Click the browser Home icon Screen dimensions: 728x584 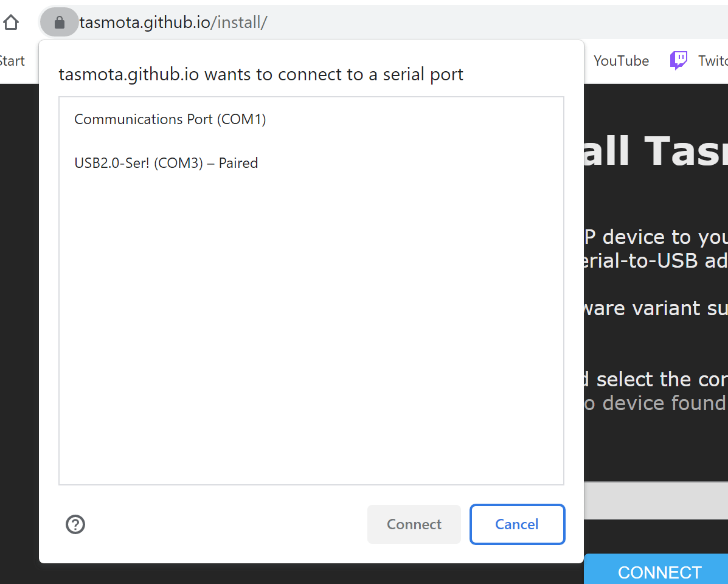(x=10, y=22)
